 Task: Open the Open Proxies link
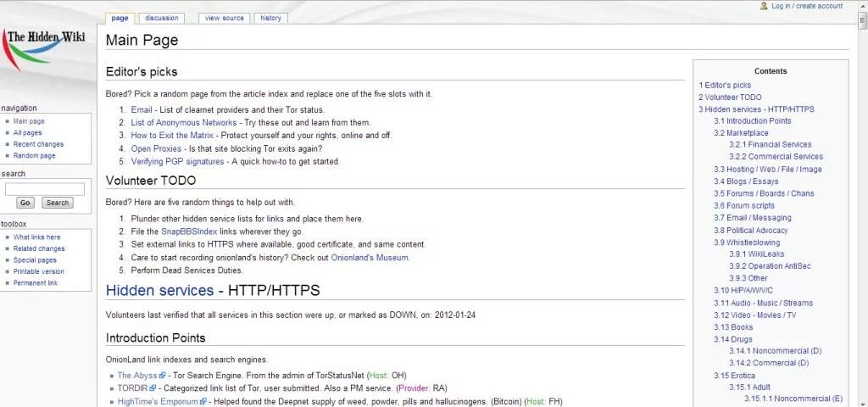[156, 148]
